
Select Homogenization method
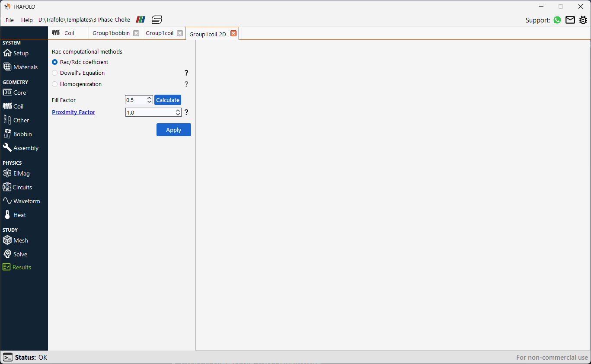[x=54, y=84]
